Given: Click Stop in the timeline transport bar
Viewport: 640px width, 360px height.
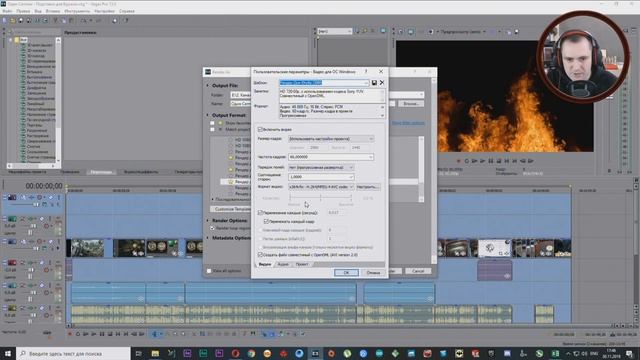Looking at the screenshot, I should tap(110, 334).
